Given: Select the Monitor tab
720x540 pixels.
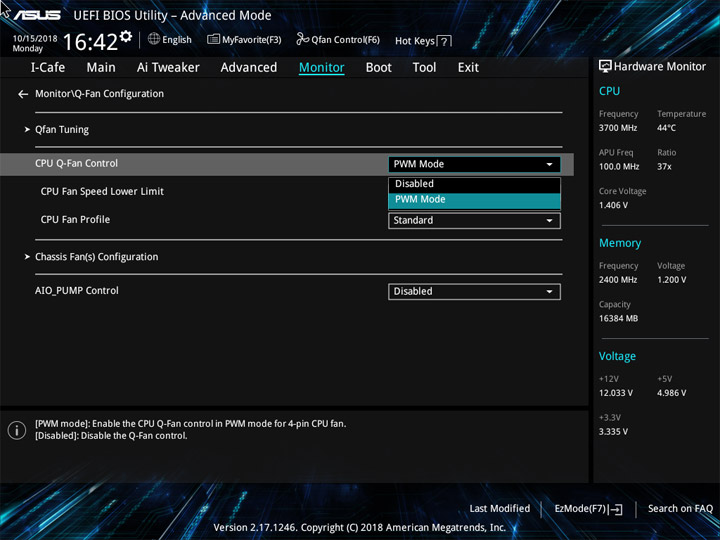Looking at the screenshot, I should 321,68.
